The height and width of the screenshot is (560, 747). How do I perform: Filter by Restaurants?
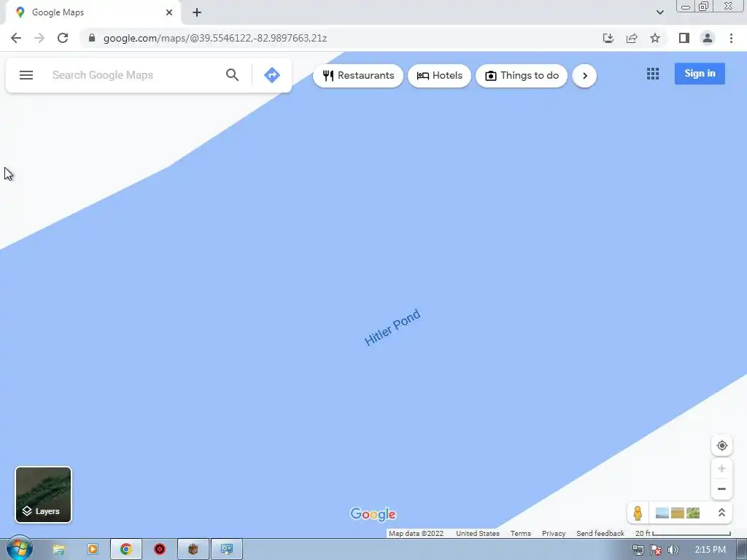[358, 76]
